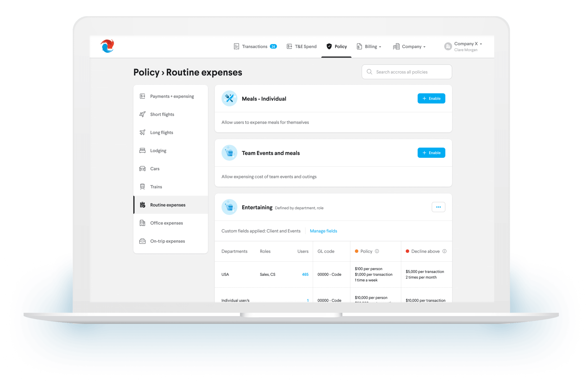Click the Routine expenses sidebar icon
Viewport: 588px width, 381px height.
(142, 205)
